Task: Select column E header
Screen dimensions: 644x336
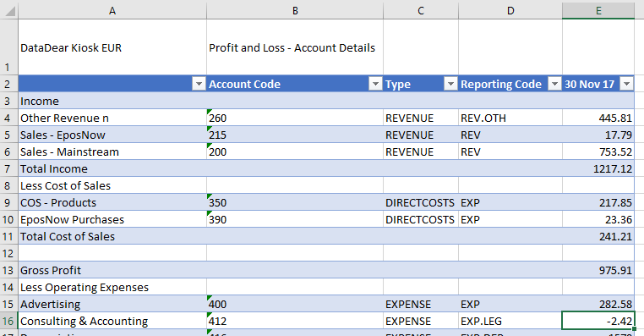Action: [598, 10]
